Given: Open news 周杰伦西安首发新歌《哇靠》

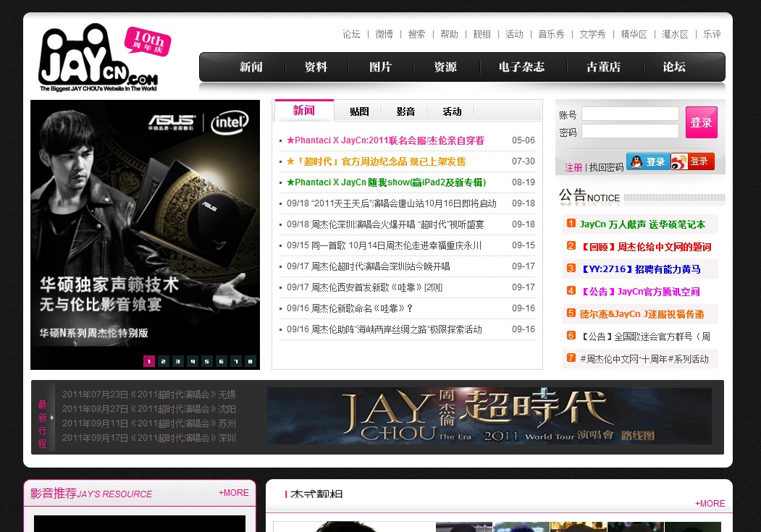Looking at the screenshot, I should [364, 287].
